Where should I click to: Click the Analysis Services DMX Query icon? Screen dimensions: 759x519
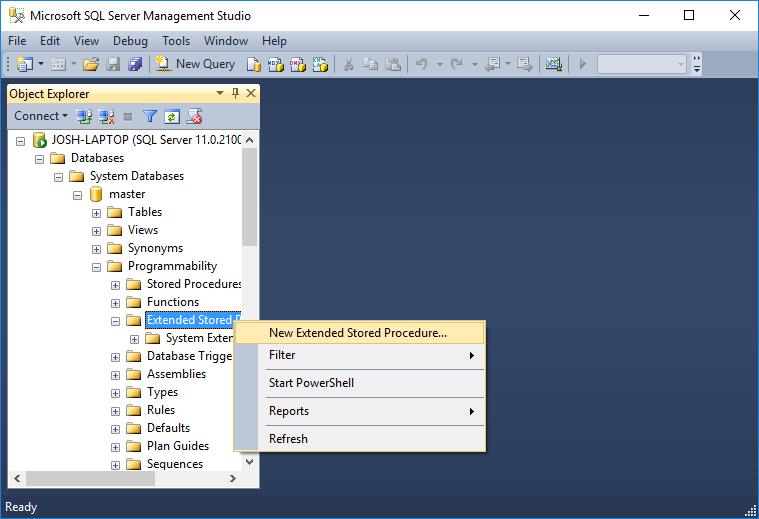point(298,64)
